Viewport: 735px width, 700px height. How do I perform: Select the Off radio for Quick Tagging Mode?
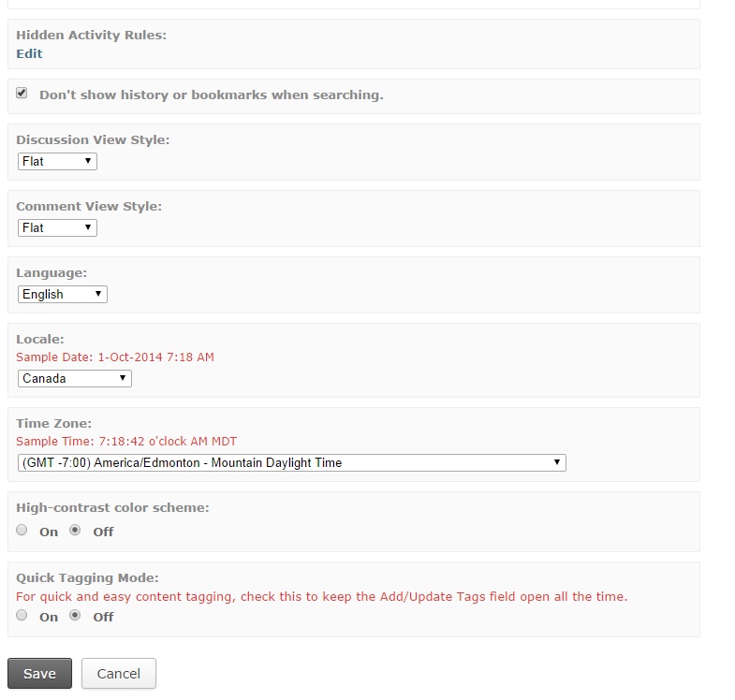click(75, 615)
